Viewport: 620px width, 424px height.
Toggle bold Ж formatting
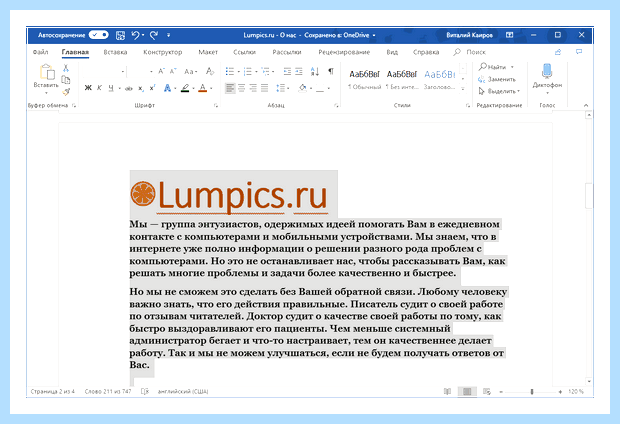(x=88, y=88)
